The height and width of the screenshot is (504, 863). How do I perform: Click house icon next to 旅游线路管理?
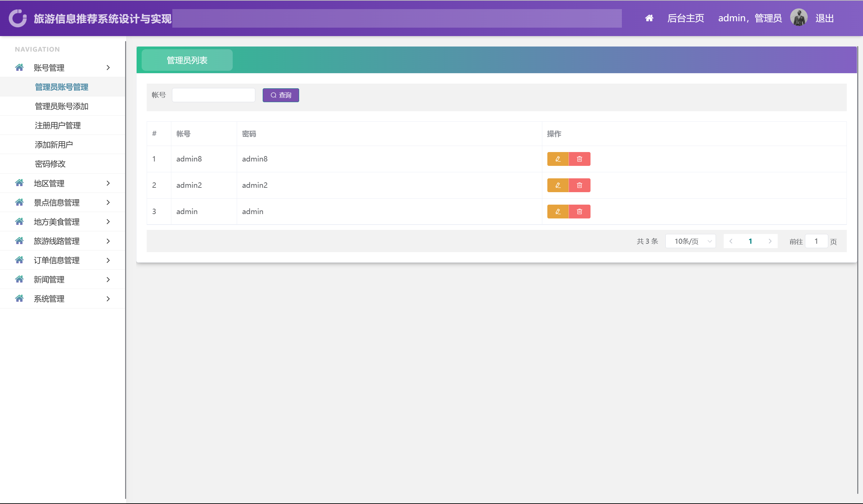[x=20, y=241]
